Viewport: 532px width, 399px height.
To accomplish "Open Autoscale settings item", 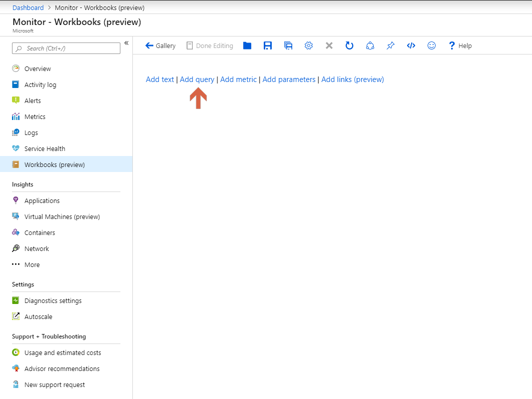I will click(66, 316).
